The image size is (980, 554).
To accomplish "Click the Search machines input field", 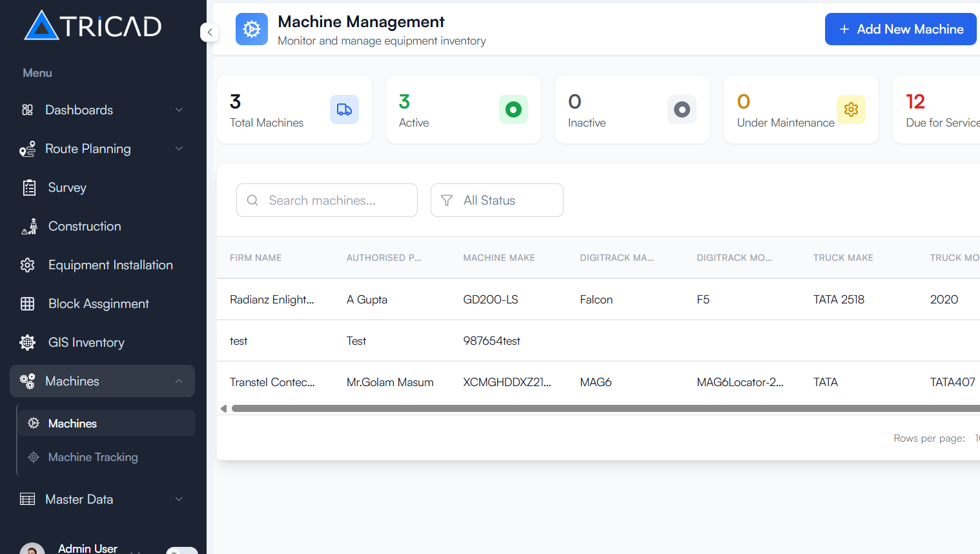I will coord(327,200).
